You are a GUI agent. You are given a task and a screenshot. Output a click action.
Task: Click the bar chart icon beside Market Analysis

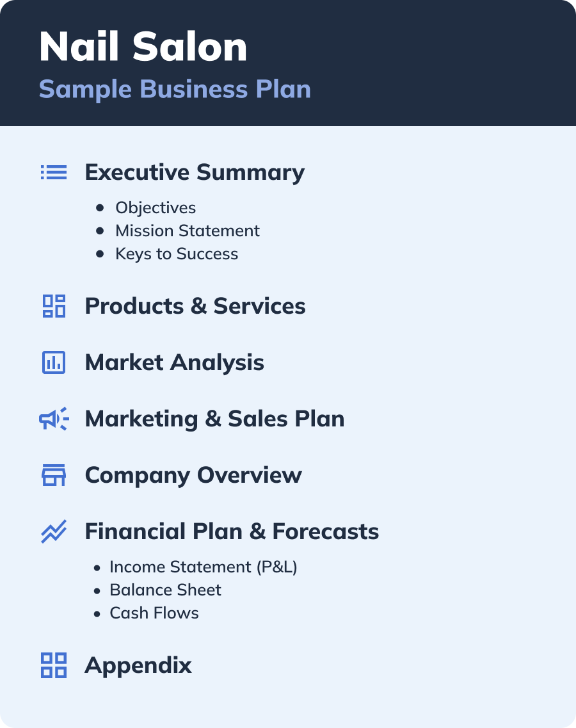(x=54, y=362)
